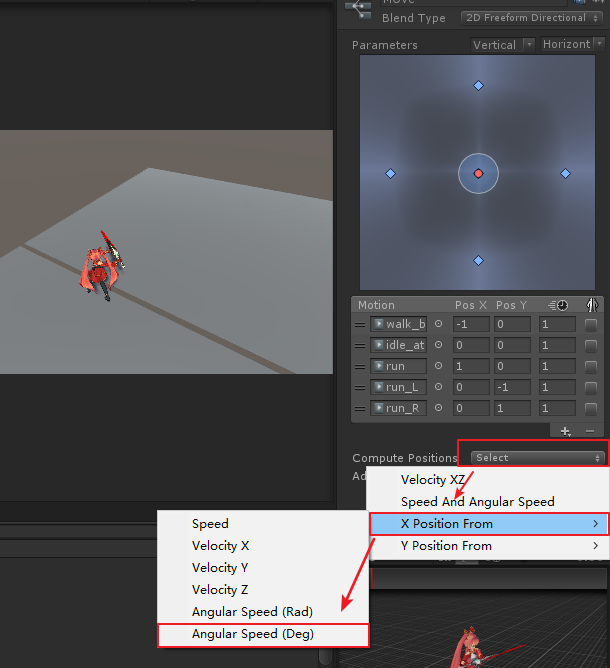
Task: Open the Horizont parameter dropdown
Action: [x=573, y=44]
